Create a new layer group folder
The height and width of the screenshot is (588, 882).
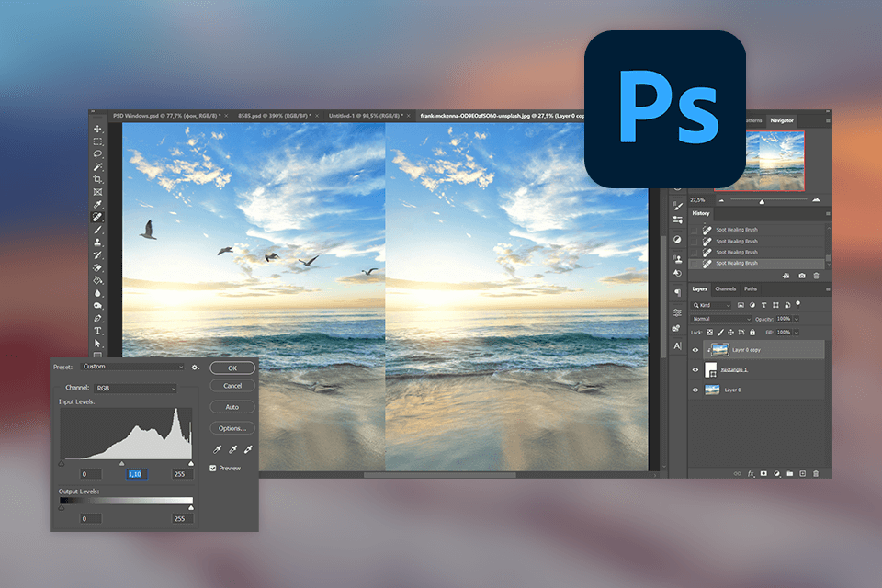[x=790, y=474]
